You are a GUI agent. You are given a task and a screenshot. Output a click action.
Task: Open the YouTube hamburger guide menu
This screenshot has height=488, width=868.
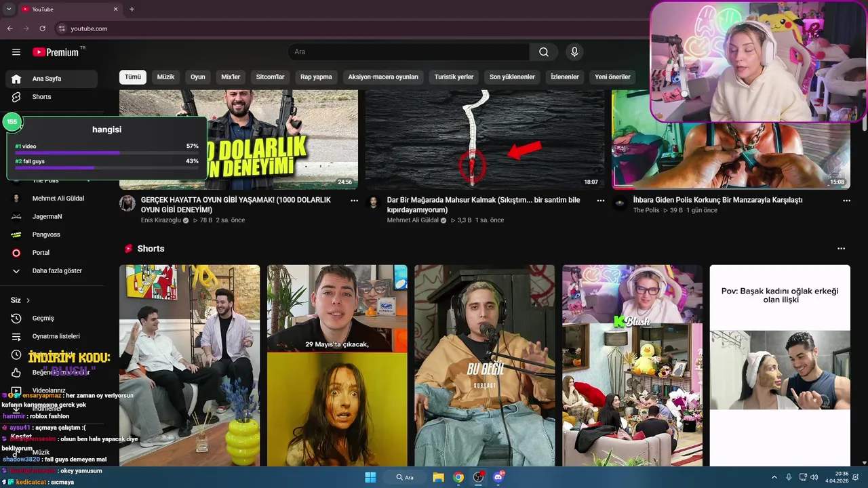(16, 52)
